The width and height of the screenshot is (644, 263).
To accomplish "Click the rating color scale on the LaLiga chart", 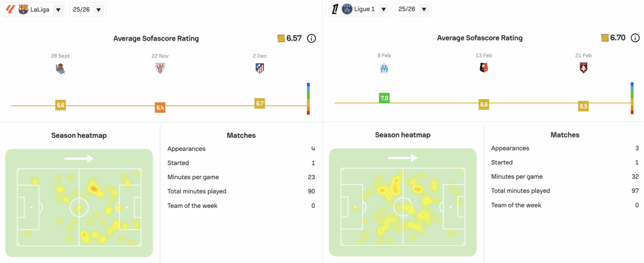I will [x=308, y=98].
